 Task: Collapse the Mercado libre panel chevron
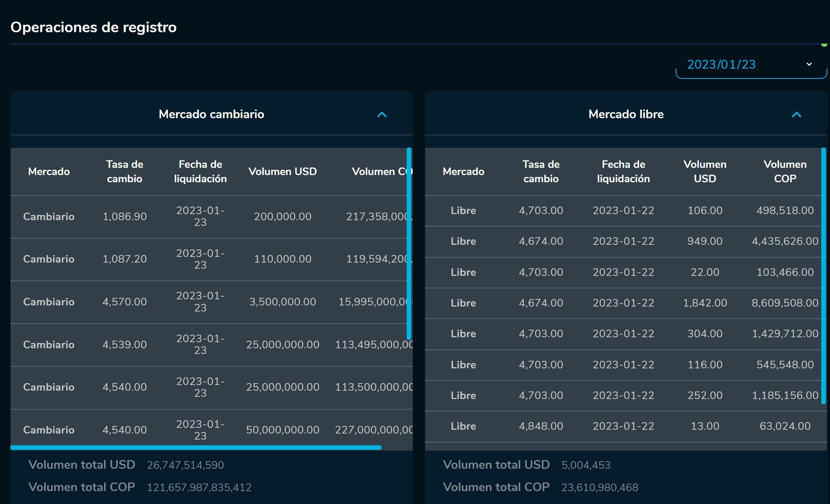click(x=796, y=114)
